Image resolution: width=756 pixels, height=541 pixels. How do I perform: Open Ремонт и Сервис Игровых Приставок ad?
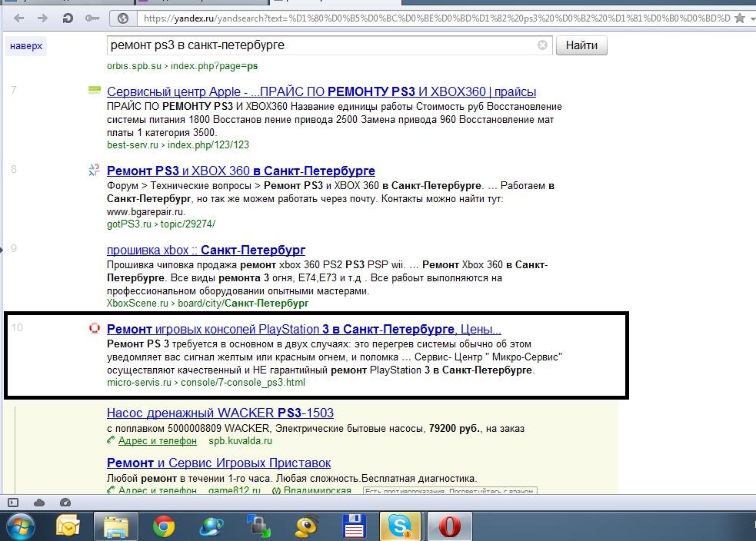(x=218, y=463)
